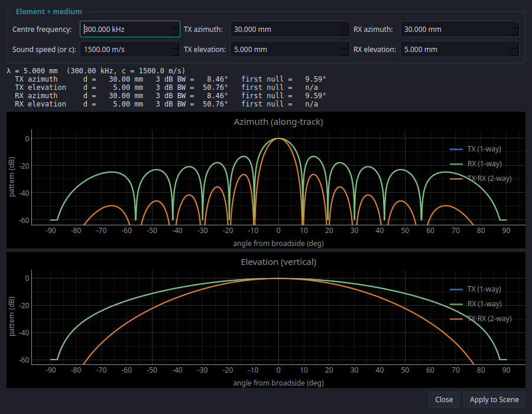Viewport: 532px width, 414px height.
Task: Click the 'Azimuth (along-track)' plot title
Action: point(278,122)
